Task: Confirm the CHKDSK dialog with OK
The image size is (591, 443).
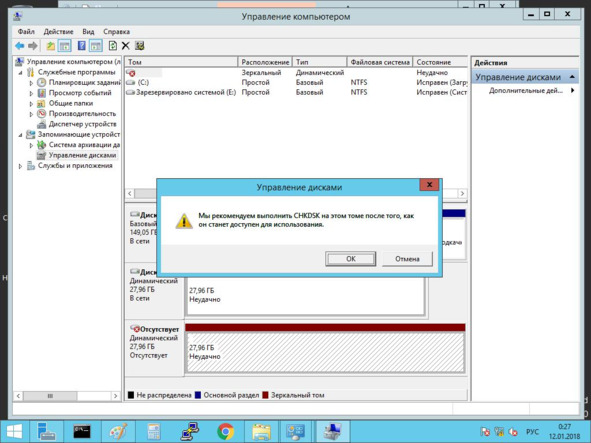Action: click(351, 259)
